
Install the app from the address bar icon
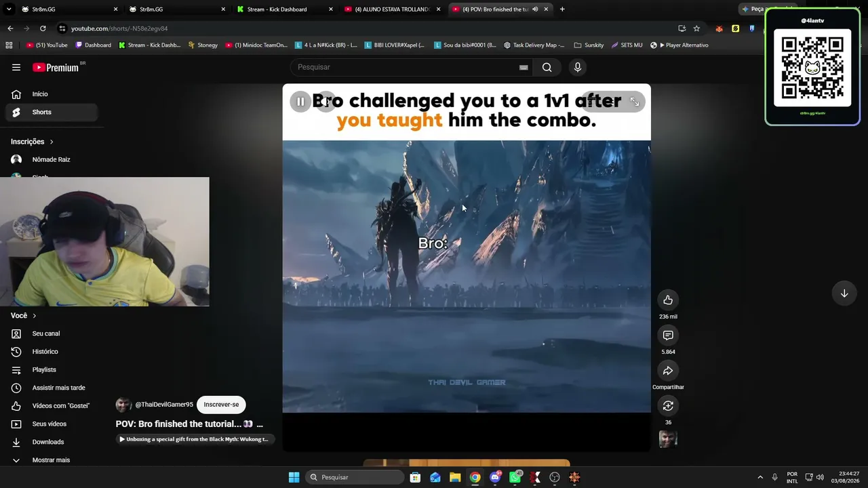click(x=682, y=28)
